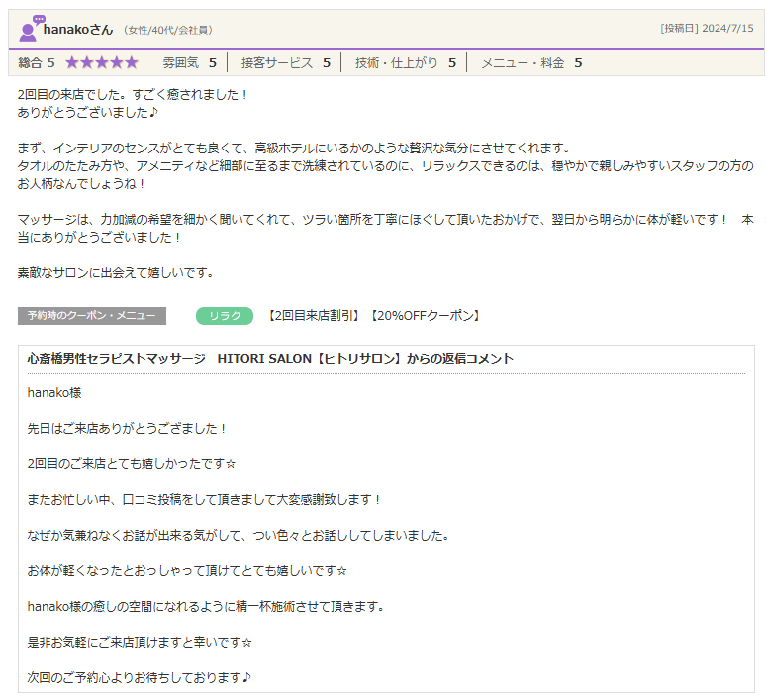The height and width of the screenshot is (700, 767).
Task: Click the posting date 2024/7/15
Action: coord(727,28)
